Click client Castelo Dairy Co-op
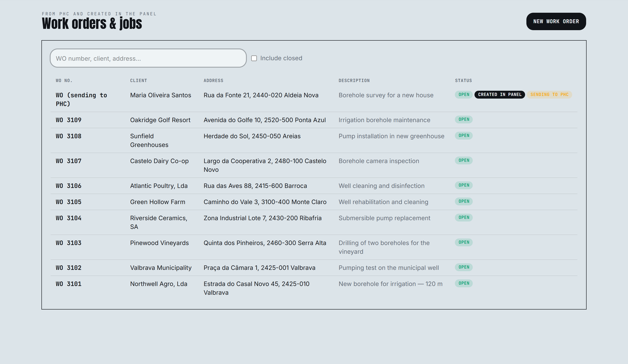 [x=159, y=161]
